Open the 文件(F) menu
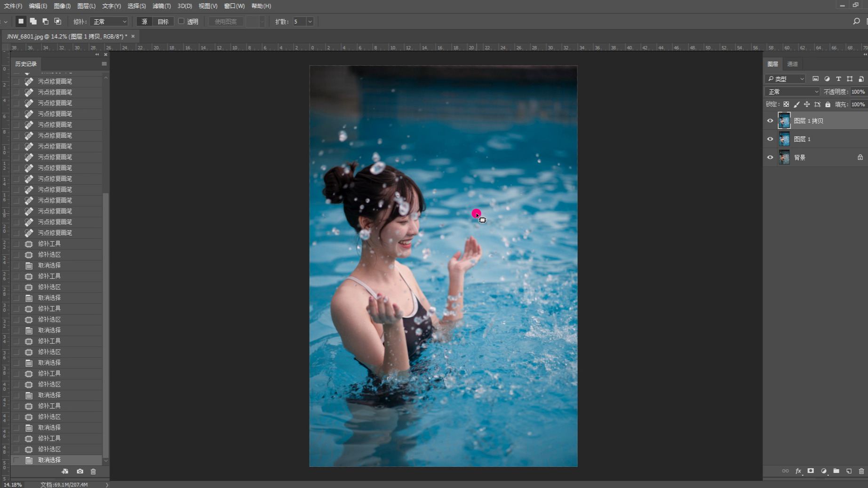Viewport: 868px width, 488px height. point(13,6)
